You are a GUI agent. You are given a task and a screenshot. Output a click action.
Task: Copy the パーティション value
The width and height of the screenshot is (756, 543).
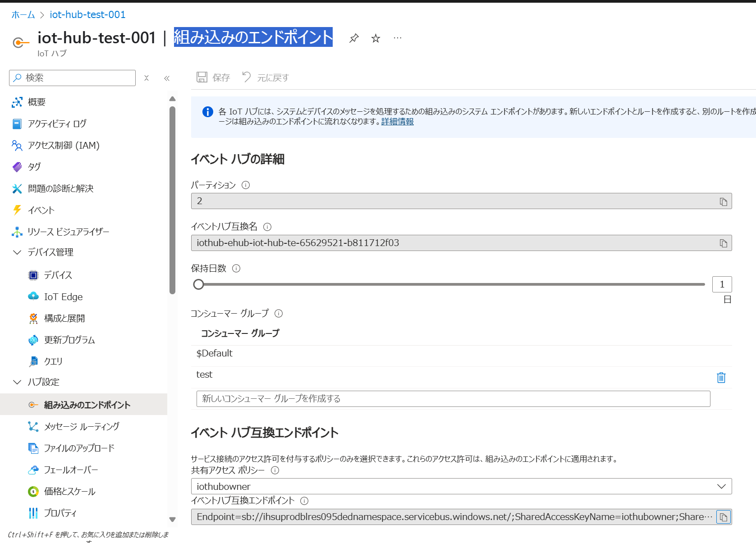click(x=723, y=201)
